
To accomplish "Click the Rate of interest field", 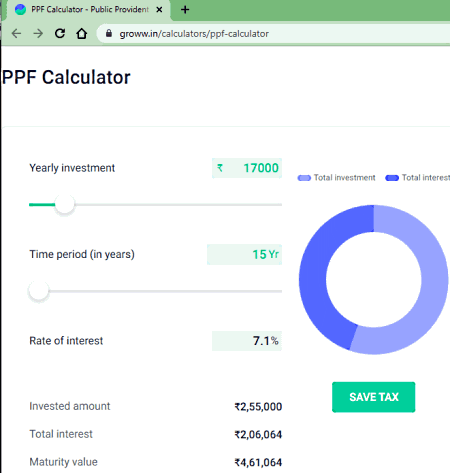I will (x=247, y=341).
